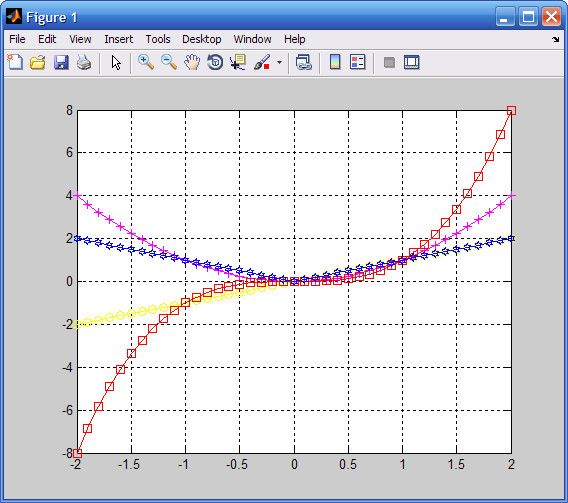Click the dock figure arrow at right

pyautogui.click(x=556, y=39)
